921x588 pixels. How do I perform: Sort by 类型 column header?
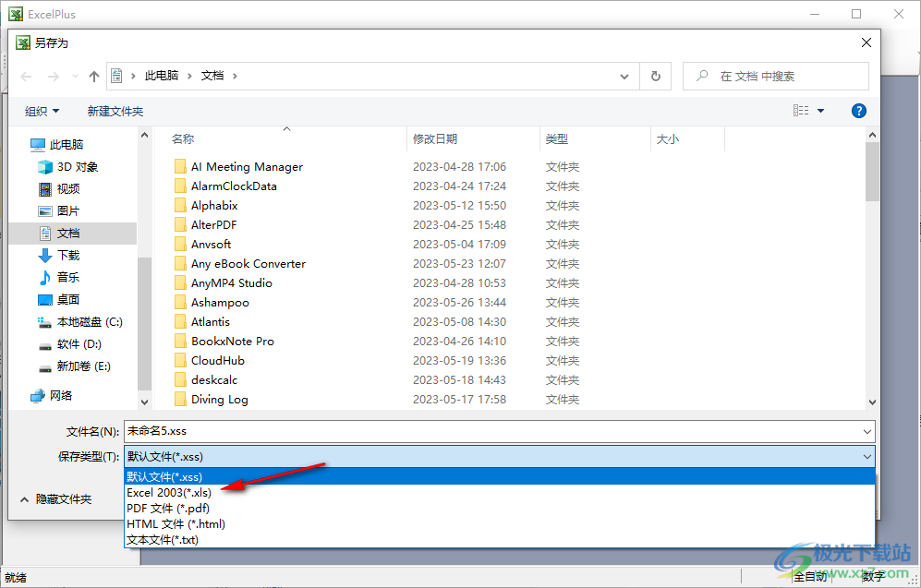pyautogui.click(x=556, y=139)
